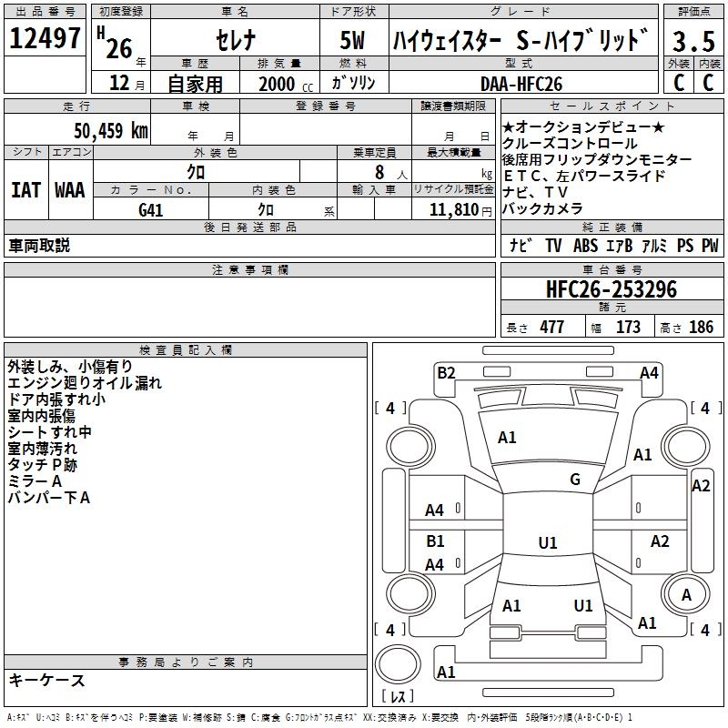Image resolution: width=728 pixels, height=728 pixels.
Task: Select the car name セレナ
Action: click(x=235, y=39)
